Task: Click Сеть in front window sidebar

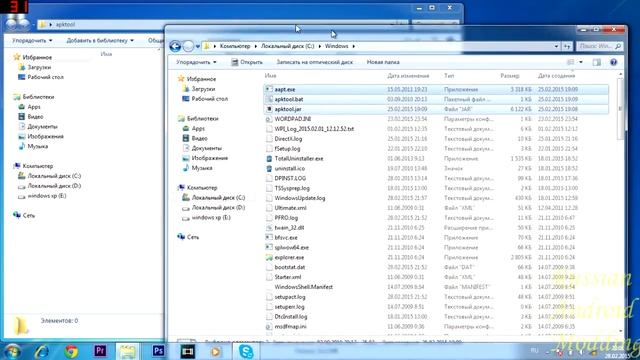Action: click(193, 237)
